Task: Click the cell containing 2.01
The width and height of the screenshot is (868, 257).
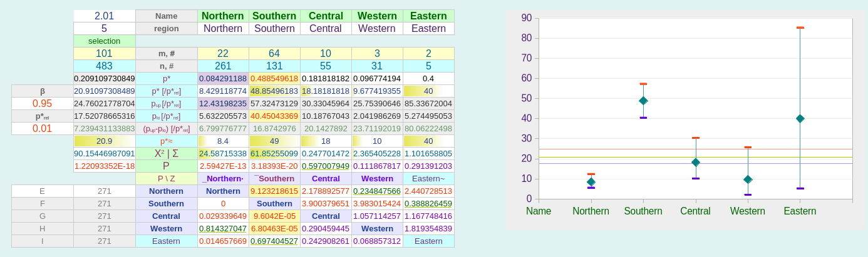Action: pyautogui.click(x=105, y=16)
